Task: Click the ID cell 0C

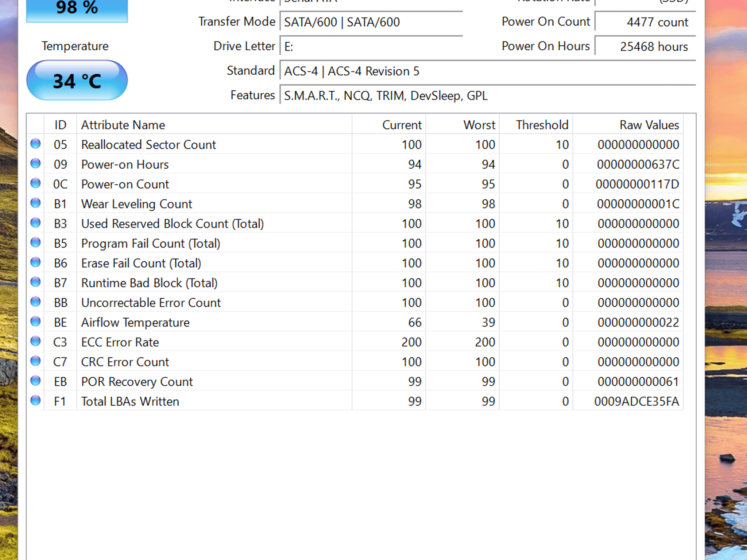Action: click(60, 184)
